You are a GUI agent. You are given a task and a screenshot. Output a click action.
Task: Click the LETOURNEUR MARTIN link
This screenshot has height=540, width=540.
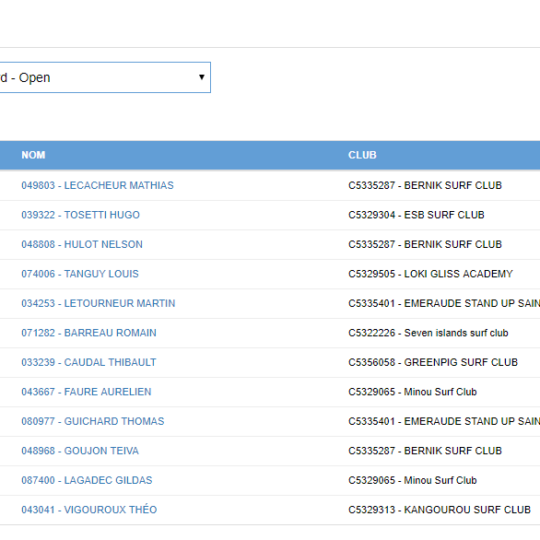[98, 303]
